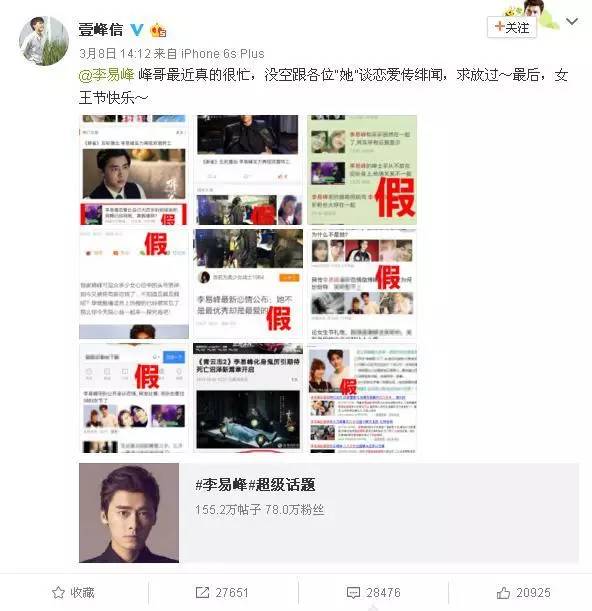Click the 壹峰信 profile avatar
Viewport: 592px width, 611px height.
(44, 41)
